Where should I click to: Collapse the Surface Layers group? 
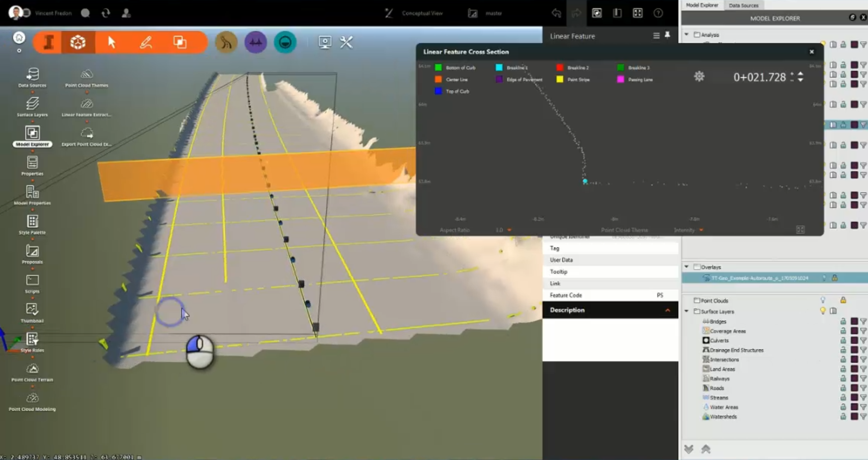click(686, 312)
